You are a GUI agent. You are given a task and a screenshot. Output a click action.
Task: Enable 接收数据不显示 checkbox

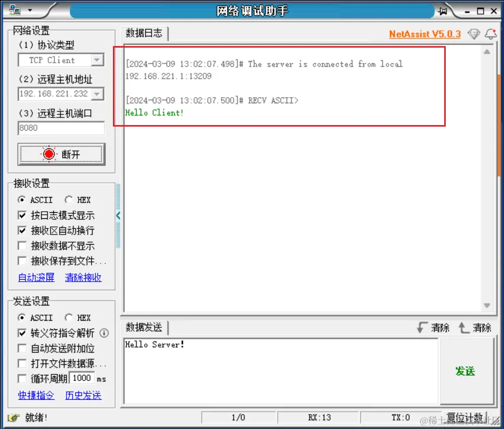[22, 246]
